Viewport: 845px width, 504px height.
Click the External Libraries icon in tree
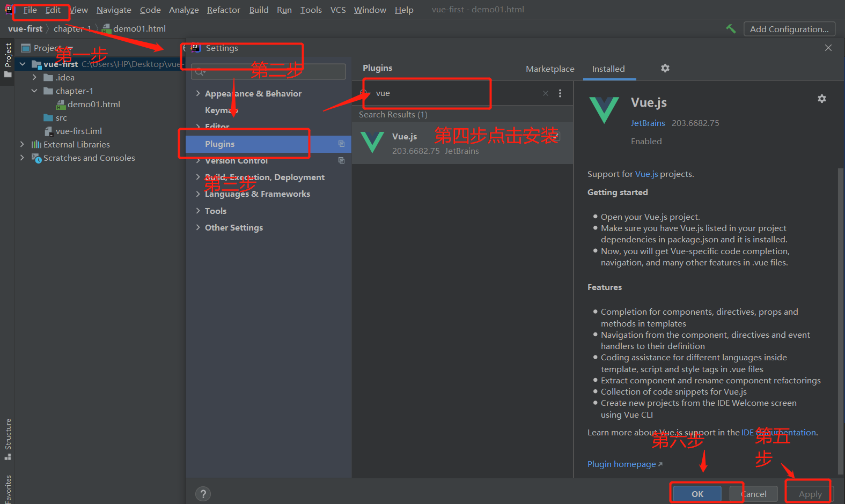pyautogui.click(x=36, y=145)
